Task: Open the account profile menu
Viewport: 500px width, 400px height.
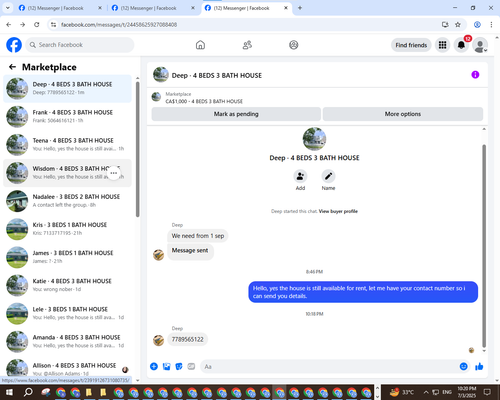Action: click(x=480, y=45)
